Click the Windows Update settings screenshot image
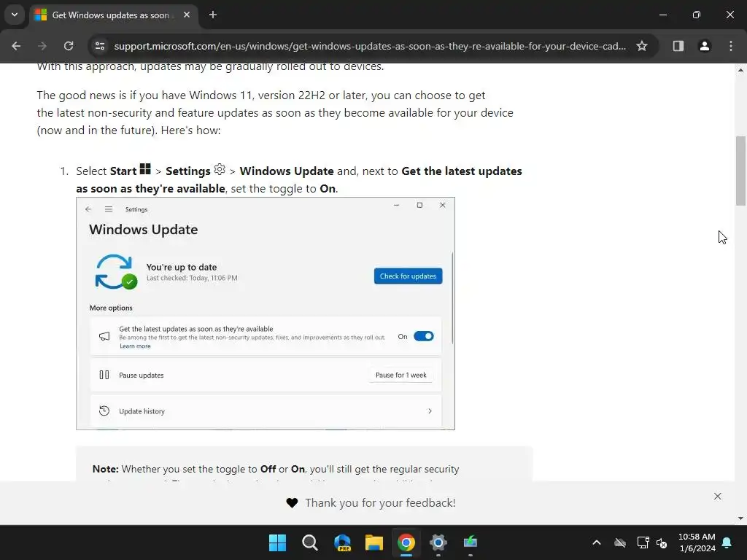 coord(266,314)
